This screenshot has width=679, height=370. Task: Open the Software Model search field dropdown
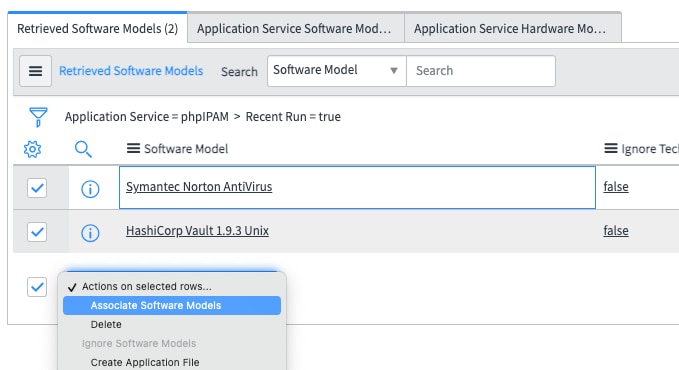[x=336, y=71]
